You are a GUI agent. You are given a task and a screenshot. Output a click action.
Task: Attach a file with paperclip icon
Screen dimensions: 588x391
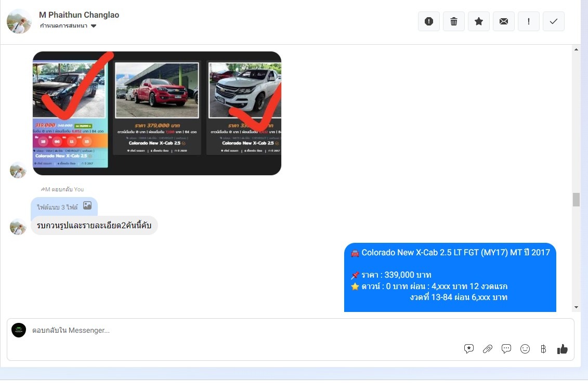pos(488,349)
